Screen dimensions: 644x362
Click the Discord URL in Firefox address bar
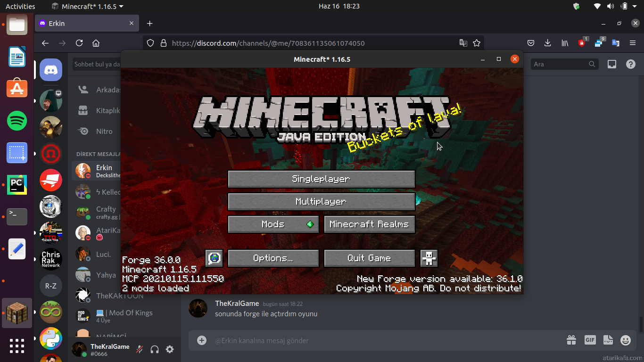point(268,43)
